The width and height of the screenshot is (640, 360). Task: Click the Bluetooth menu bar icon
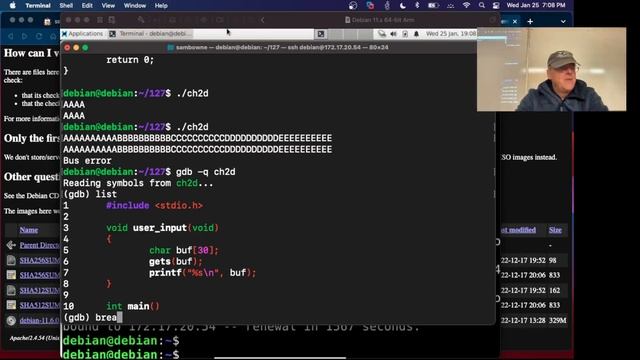coord(417,5)
